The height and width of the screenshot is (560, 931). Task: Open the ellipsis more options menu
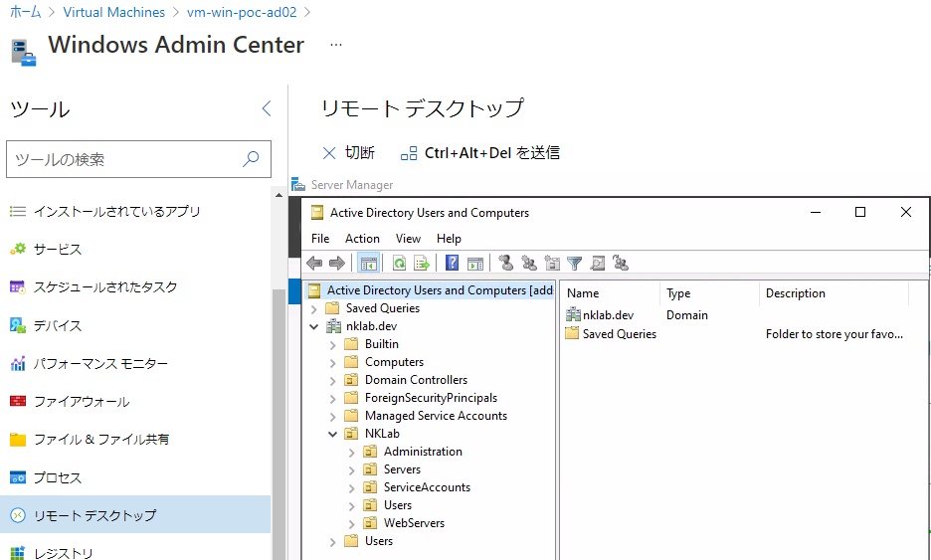click(336, 45)
